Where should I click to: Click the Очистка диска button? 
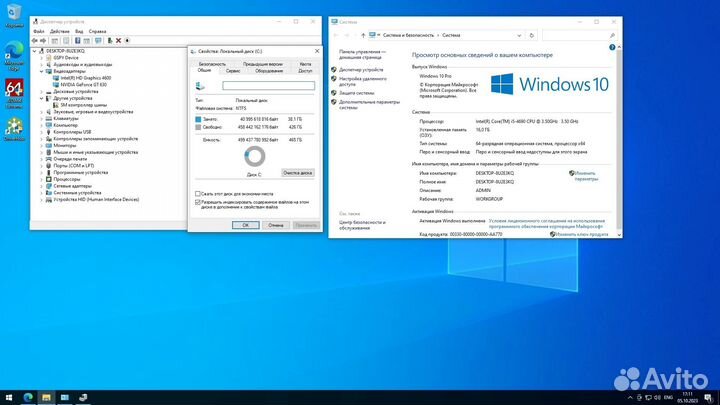pos(297,172)
